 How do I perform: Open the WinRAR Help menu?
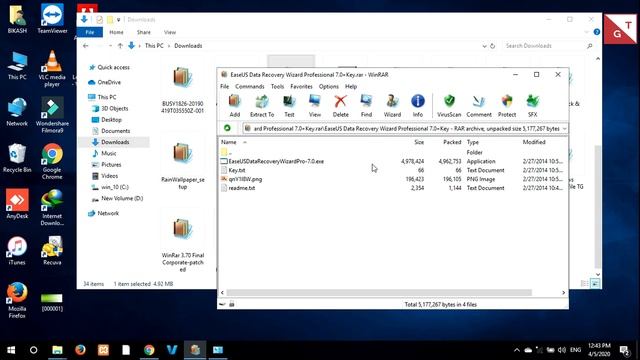351,87
